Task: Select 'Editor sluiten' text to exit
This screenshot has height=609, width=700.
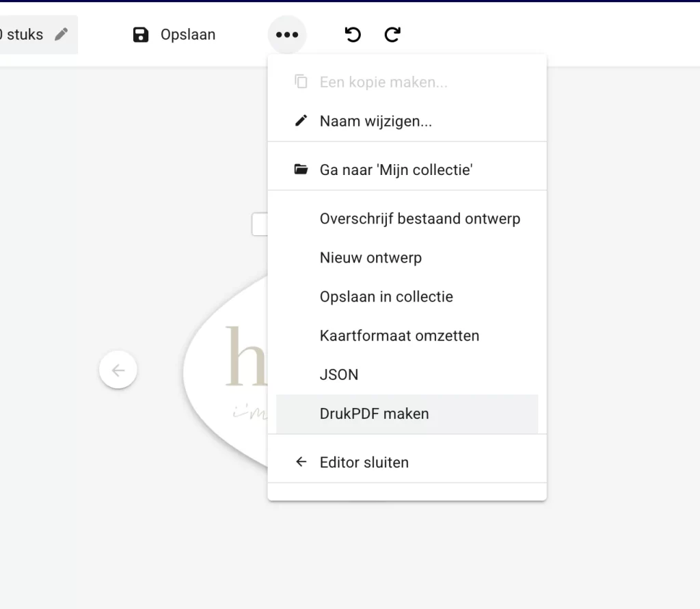Action: tap(364, 462)
